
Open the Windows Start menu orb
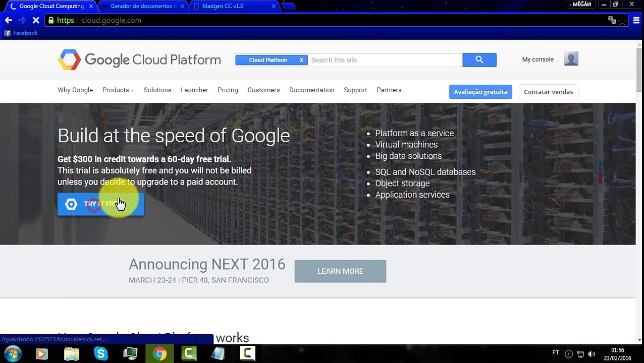[12, 354]
